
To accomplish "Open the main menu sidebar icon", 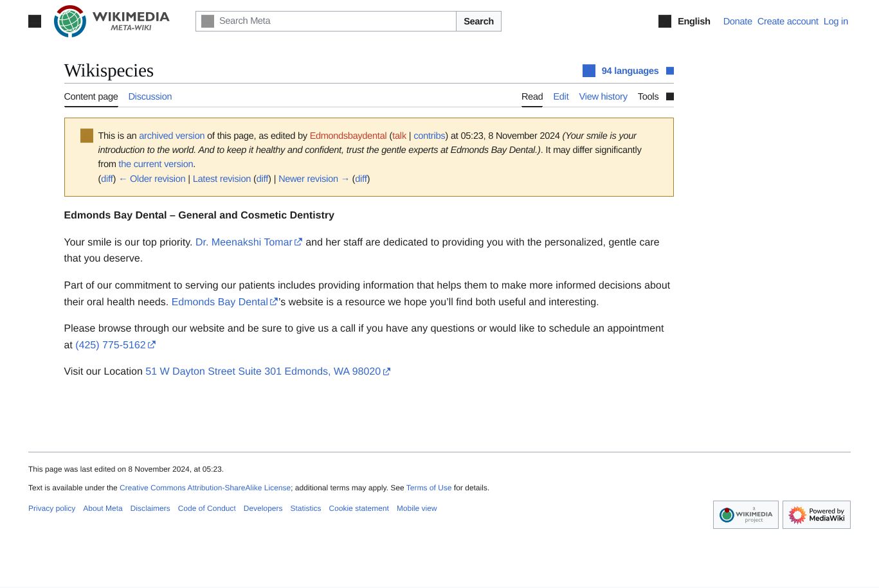I will 35,21.
